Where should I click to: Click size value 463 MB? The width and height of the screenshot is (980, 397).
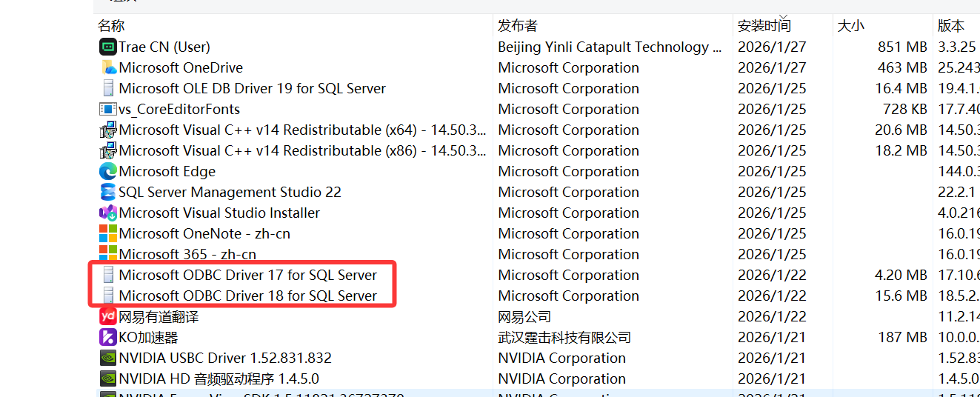(x=902, y=67)
